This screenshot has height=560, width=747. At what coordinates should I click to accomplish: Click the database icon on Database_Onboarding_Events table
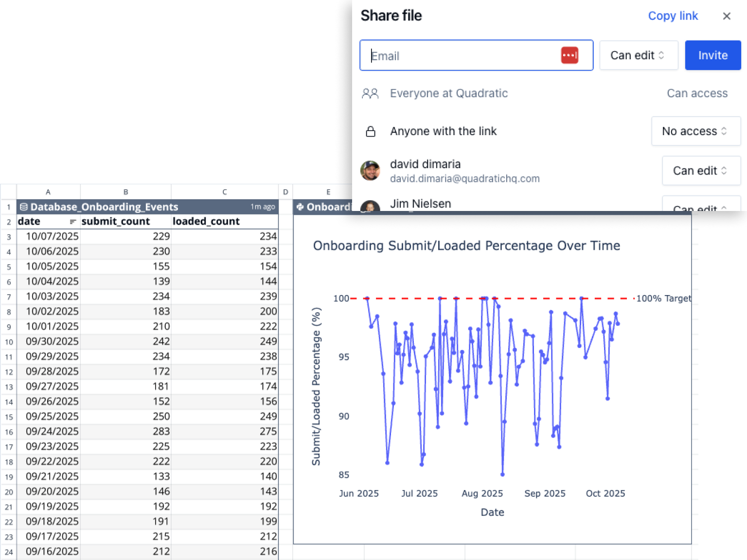[x=23, y=207]
